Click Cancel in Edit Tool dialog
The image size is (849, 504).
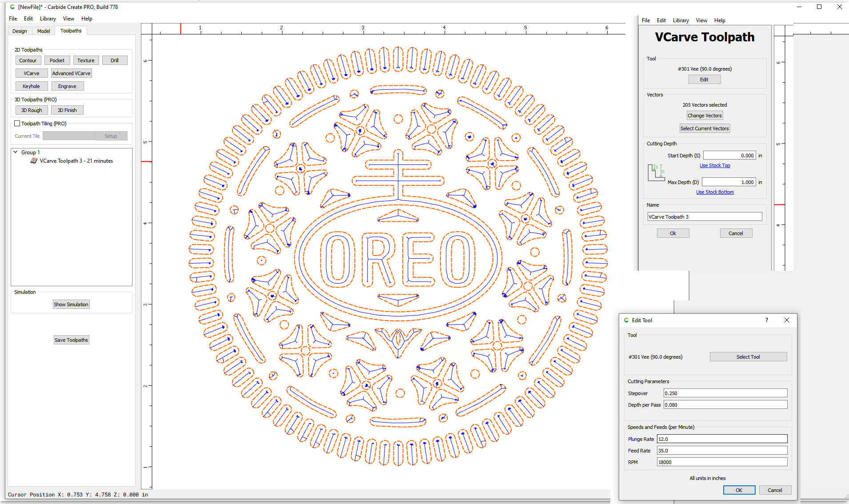775,490
